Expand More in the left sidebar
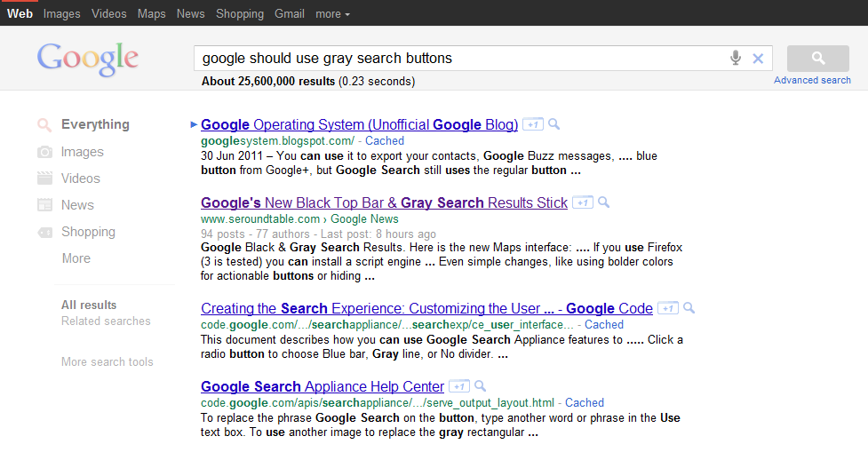868x452 pixels. point(76,258)
